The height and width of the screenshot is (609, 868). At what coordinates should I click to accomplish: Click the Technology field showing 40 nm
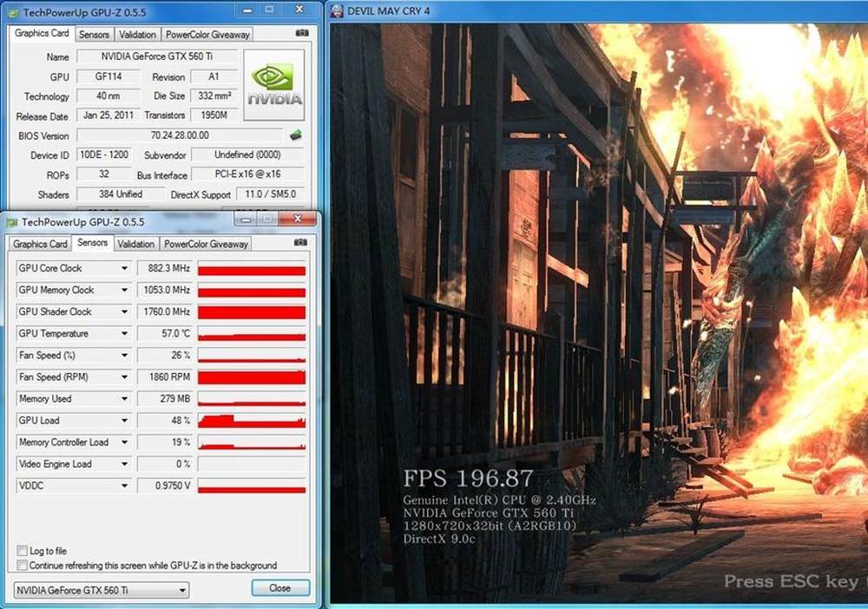[x=108, y=96]
